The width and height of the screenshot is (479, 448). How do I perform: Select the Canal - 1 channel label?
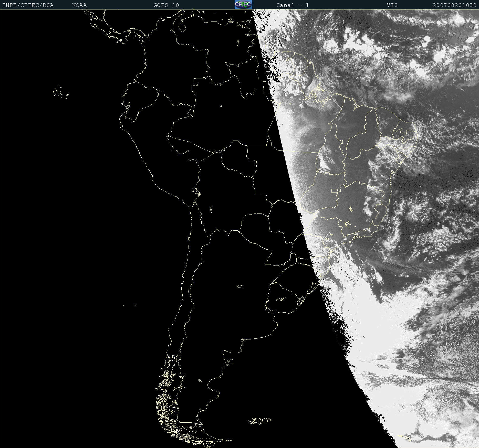point(293,5)
